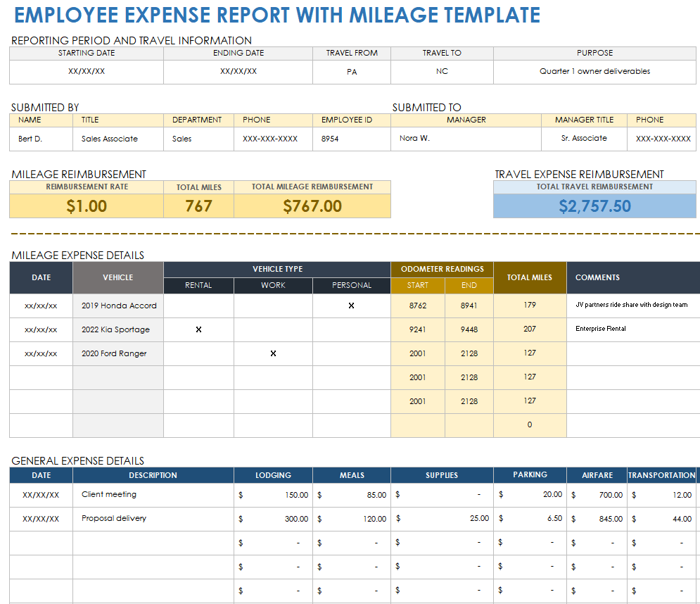Screen dimensions: 700x604
Task: Select the Client meeting description cell
Action: coord(109,495)
